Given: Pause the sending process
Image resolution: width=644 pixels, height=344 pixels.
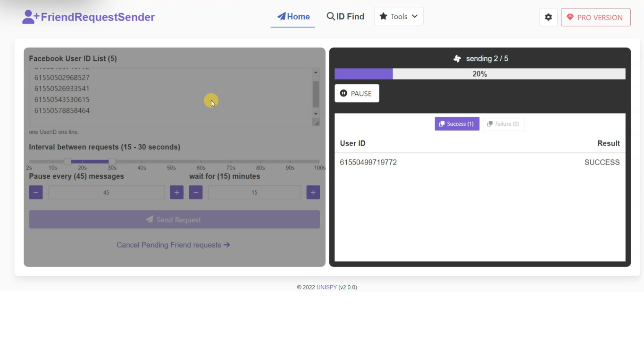Looking at the screenshot, I should (357, 94).
